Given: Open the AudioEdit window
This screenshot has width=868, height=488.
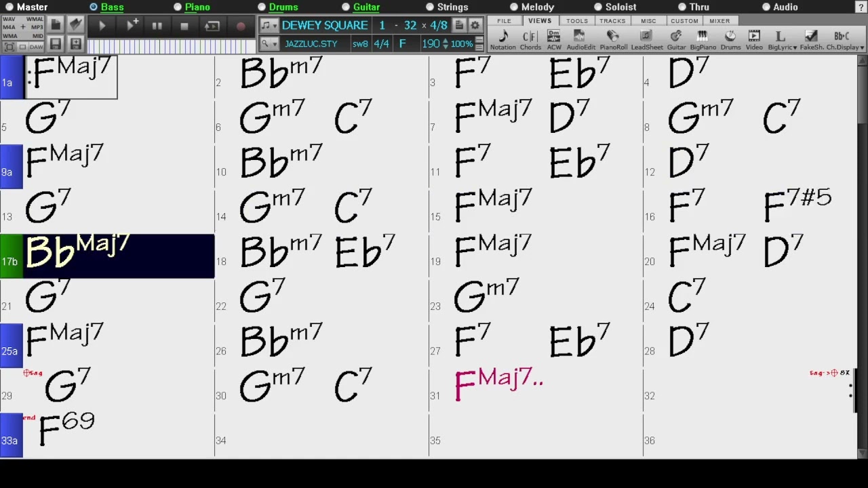Looking at the screenshot, I should (x=580, y=40).
